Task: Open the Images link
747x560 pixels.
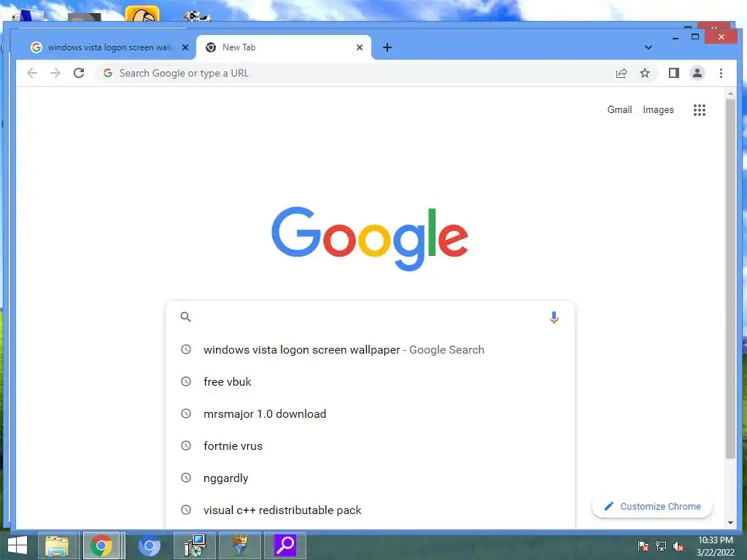Action: click(x=658, y=109)
